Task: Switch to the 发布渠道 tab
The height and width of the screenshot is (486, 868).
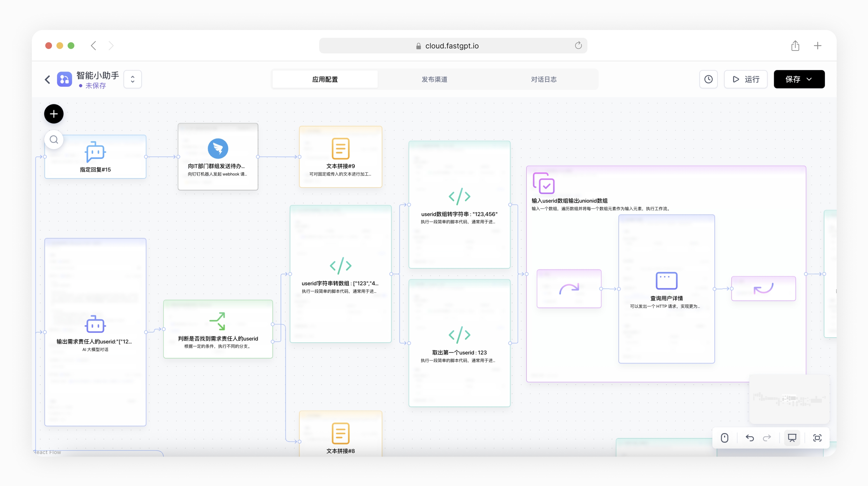Action: [434, 79]
